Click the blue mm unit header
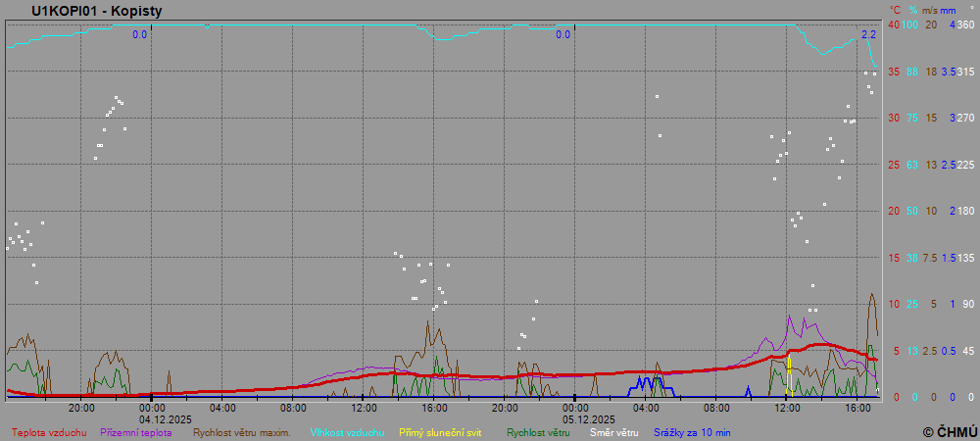The image size is (980, 441). pos(948,10)
